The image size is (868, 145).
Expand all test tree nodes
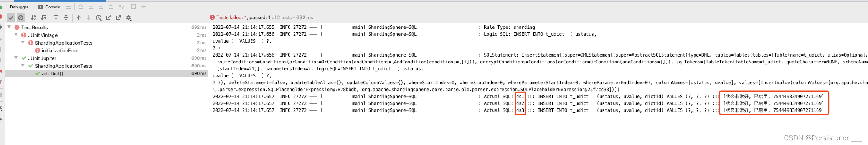56,18
